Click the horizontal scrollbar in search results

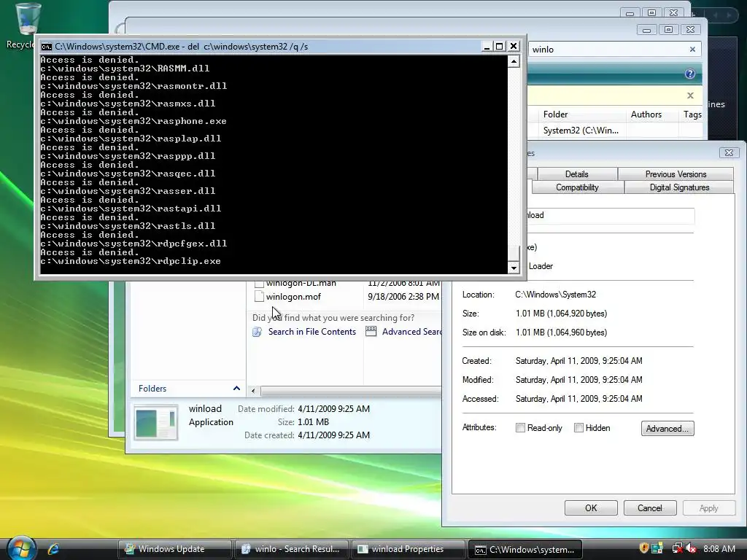click(x=351, y=391)
